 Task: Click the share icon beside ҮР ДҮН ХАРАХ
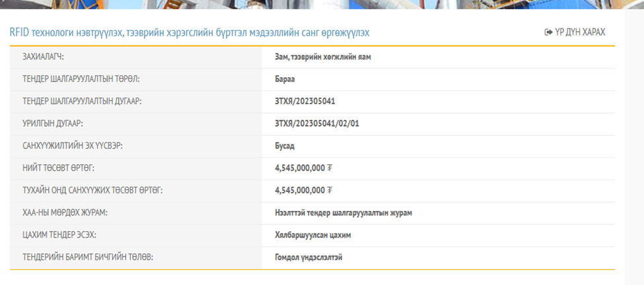tap(548, 32)
